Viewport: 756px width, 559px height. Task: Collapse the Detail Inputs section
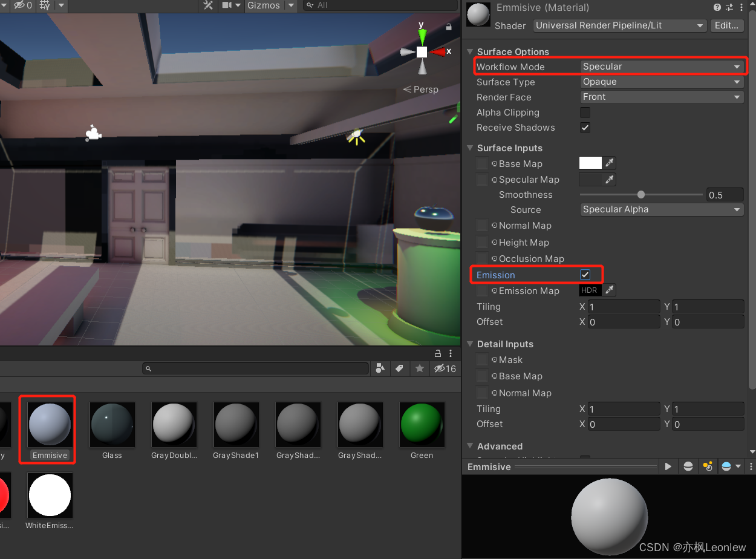471,344
